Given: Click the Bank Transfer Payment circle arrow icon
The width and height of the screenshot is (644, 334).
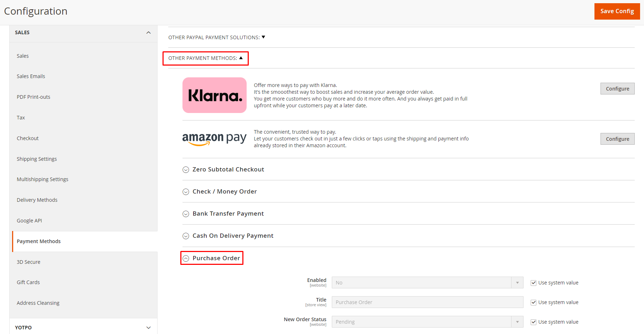Looking at the screenshot, I should 186,214.
